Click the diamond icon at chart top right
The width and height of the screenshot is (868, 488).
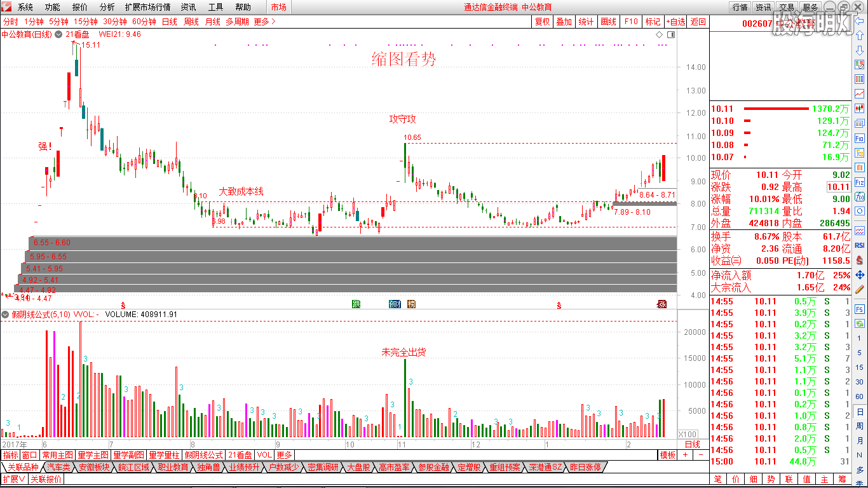[659, 34]
